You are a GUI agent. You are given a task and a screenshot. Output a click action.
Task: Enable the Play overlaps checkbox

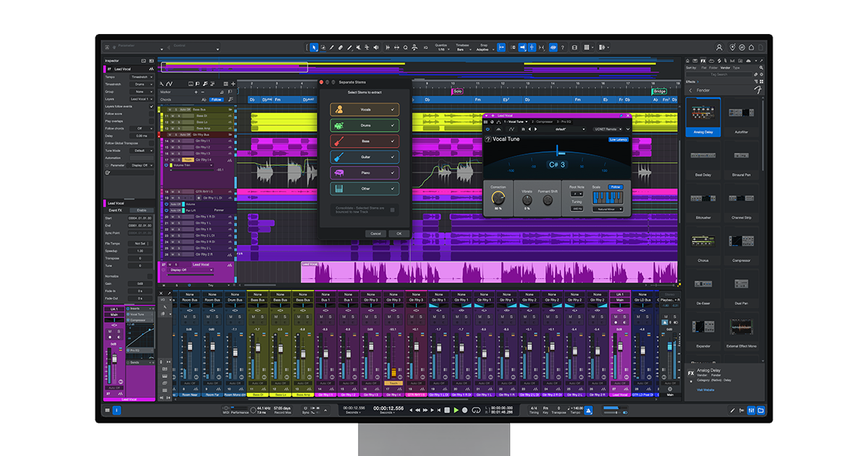[x=151, y=121]
